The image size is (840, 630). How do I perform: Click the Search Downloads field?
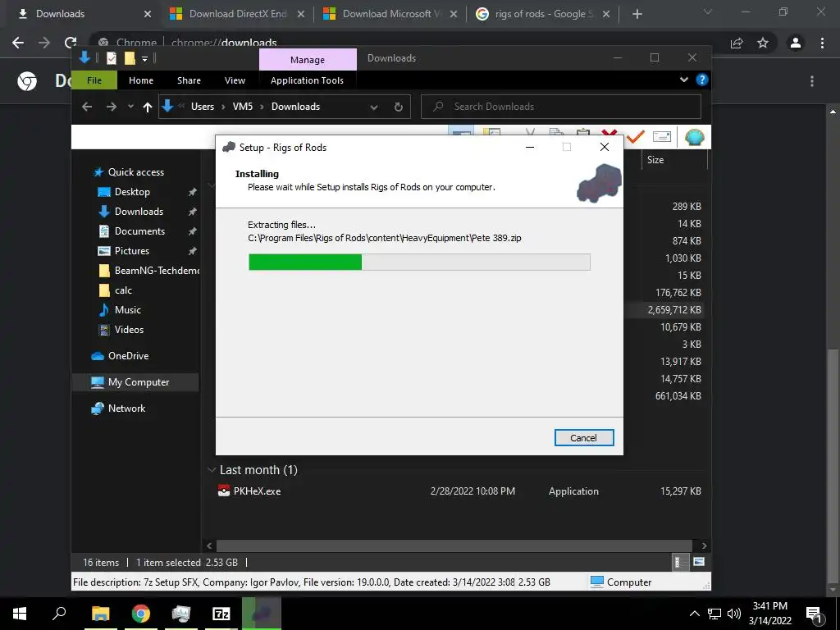coord(561,107)
